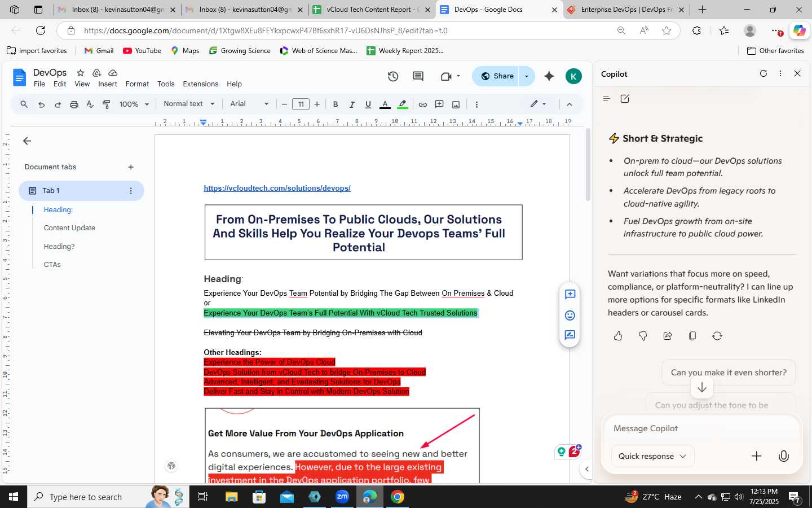Toggle italic formatting
Screen dimensions: 812x508
coord(352,104)
